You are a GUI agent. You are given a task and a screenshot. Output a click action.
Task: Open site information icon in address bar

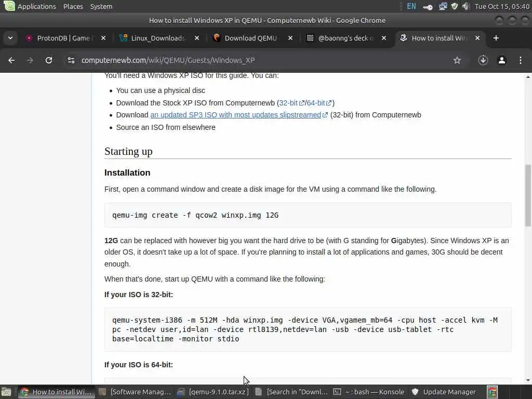(71, 60)
